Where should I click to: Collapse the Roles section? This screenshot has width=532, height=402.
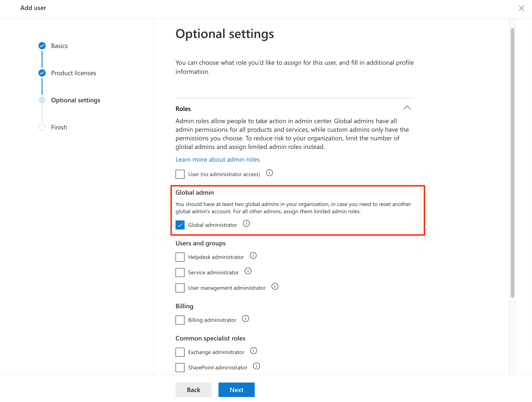407,108
